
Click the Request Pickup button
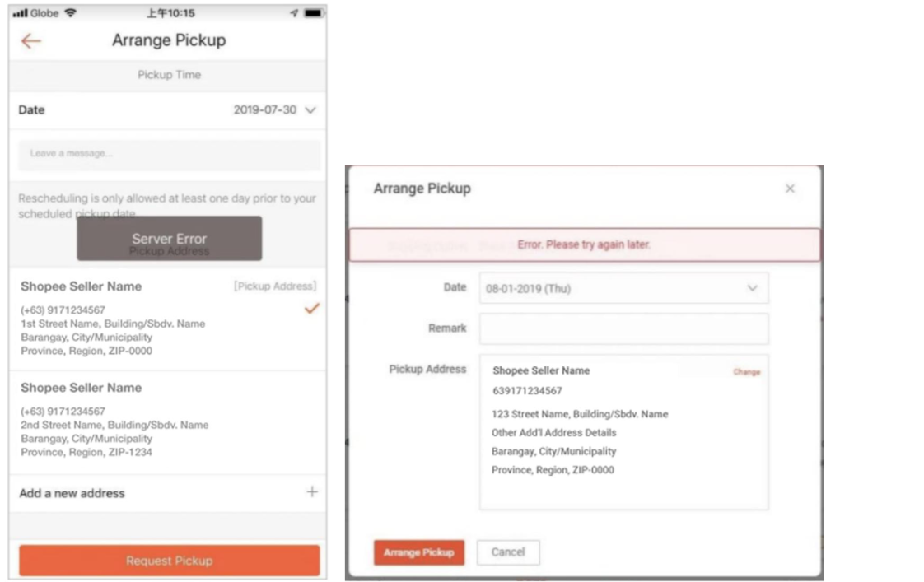click(x=169, y=561)
